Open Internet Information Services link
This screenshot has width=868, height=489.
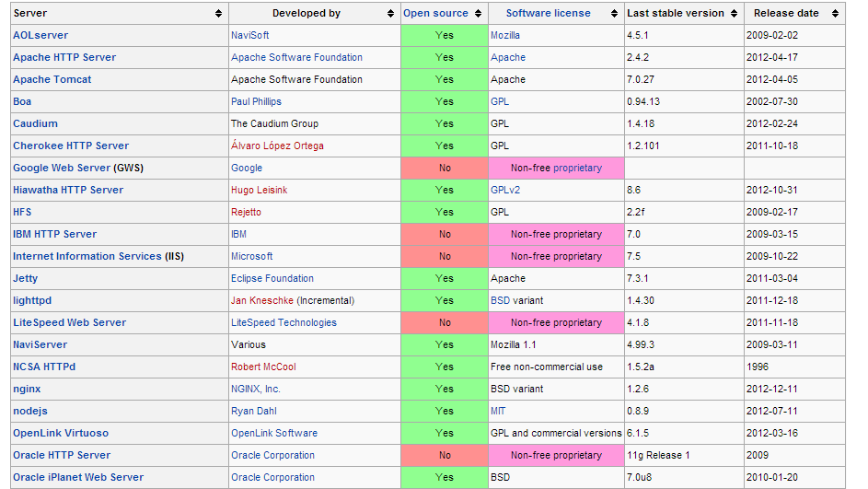coord(87,256)
